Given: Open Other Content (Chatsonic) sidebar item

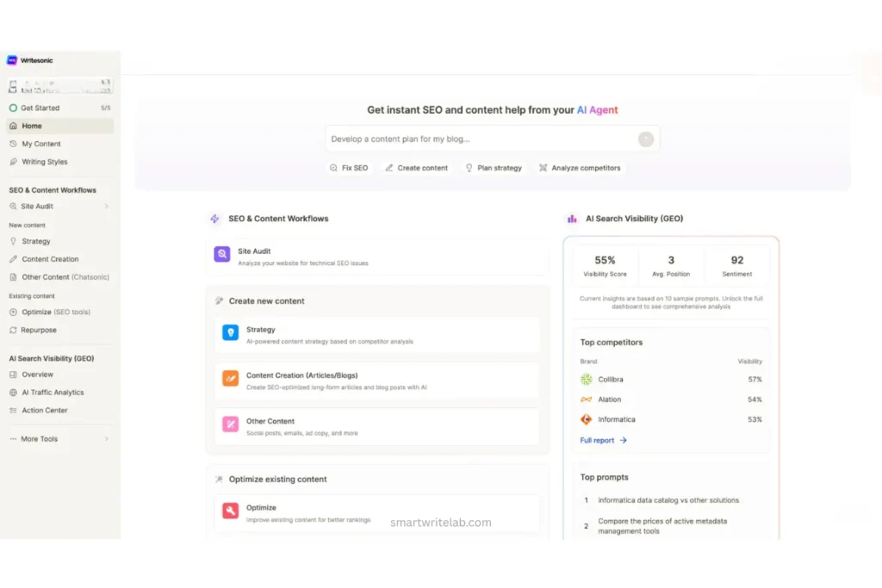Looking at the screenshot, I should pos(59,277).
